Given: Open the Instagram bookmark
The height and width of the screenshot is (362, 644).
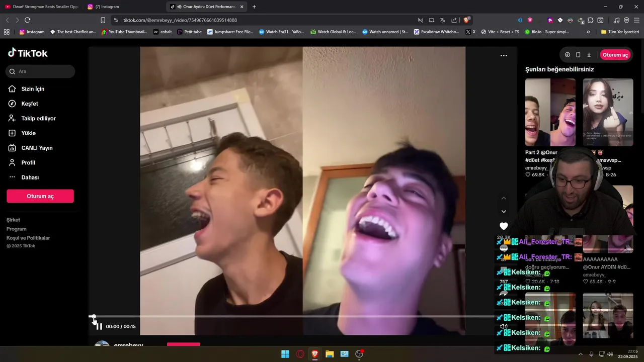Looking at the screenshot, I should (x=32, y=32).
